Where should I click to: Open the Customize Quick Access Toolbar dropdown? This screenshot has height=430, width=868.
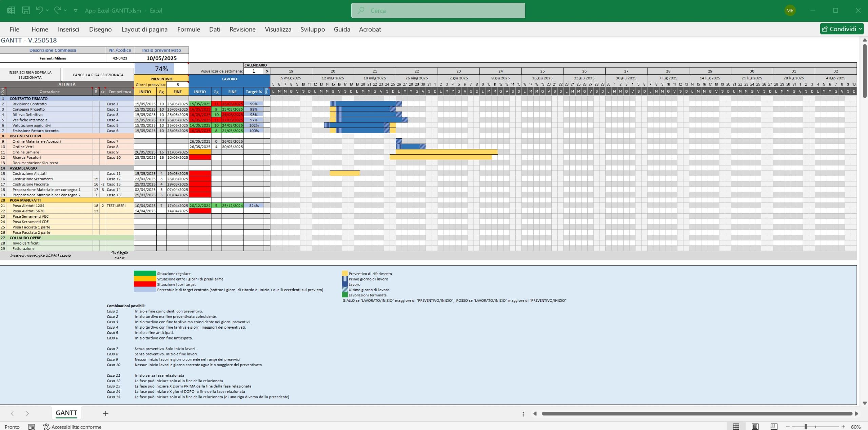click(x=76, y=11)
